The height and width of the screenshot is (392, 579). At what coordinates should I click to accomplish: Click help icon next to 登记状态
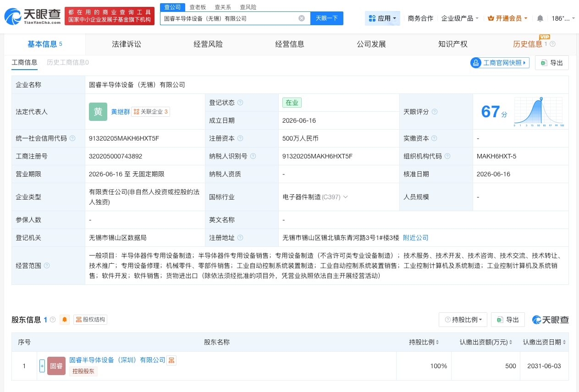click(240, 103)
